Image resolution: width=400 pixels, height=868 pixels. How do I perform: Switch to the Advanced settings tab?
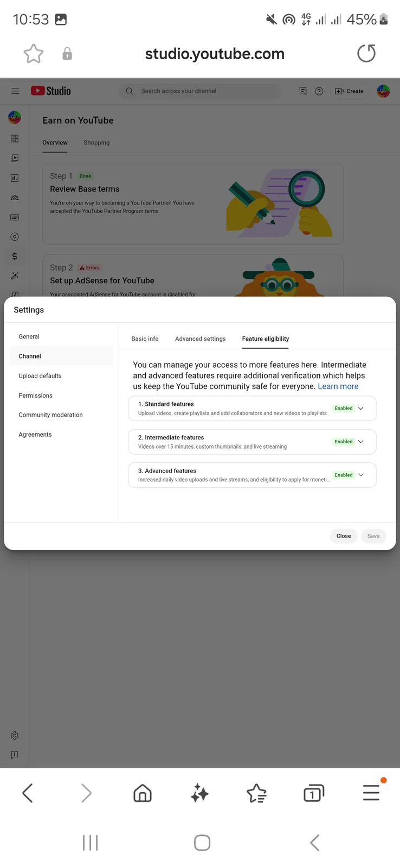tap(200, 339)
